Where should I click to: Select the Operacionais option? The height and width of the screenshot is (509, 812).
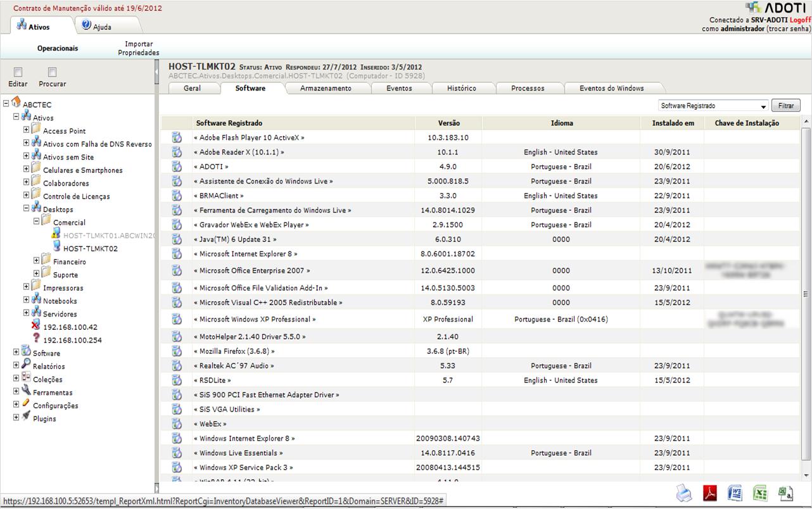click(58, 48)
